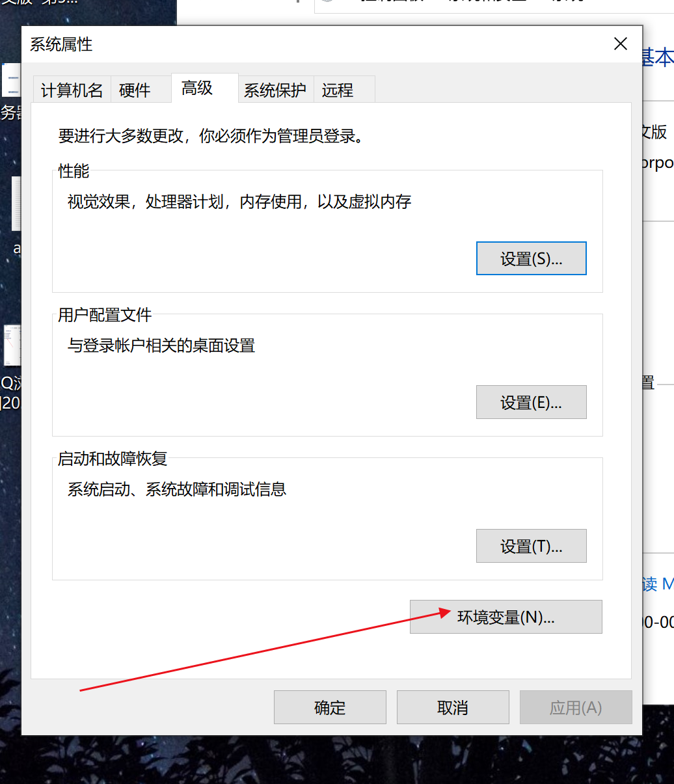
Task: Open the 远程 tab
Action: (337, 90)
